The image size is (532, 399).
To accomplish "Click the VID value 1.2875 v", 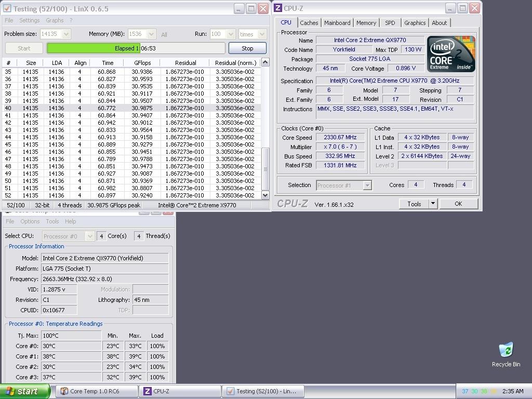I will (x=59, y=289).
